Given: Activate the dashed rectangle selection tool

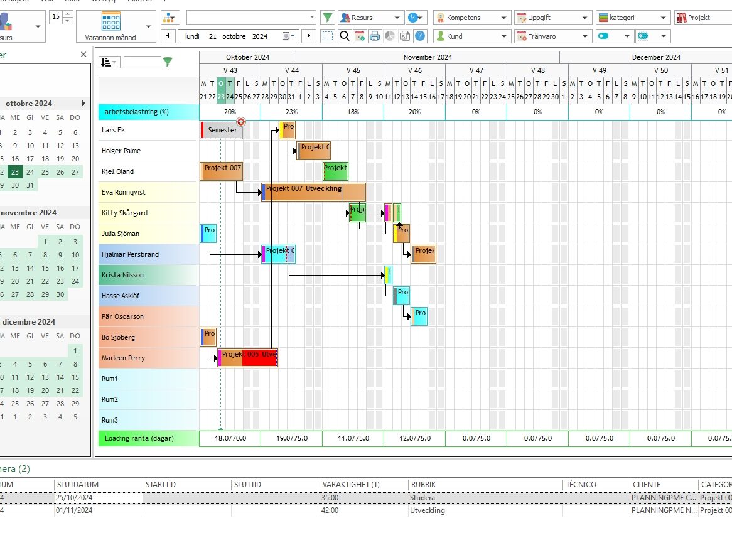Looking at the screenshot, I should click(x=328, y=36).
